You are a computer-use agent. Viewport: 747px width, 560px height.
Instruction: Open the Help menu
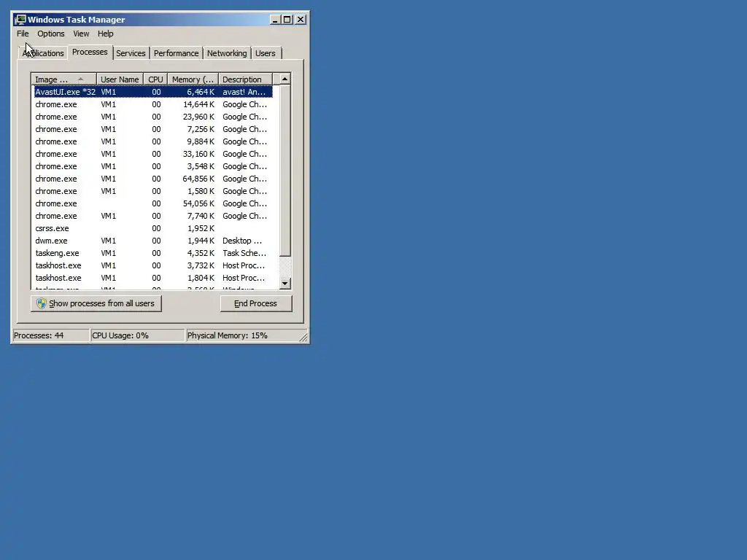pos(105,34)
